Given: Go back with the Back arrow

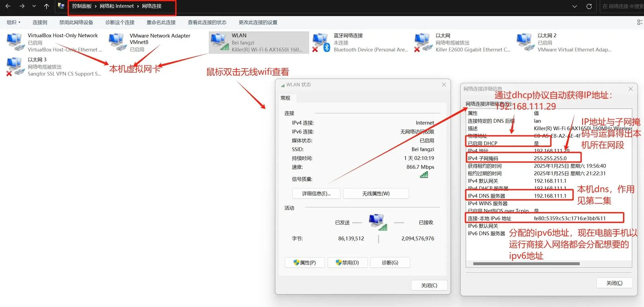Looking at the screenshot, I should pos(8,6).
